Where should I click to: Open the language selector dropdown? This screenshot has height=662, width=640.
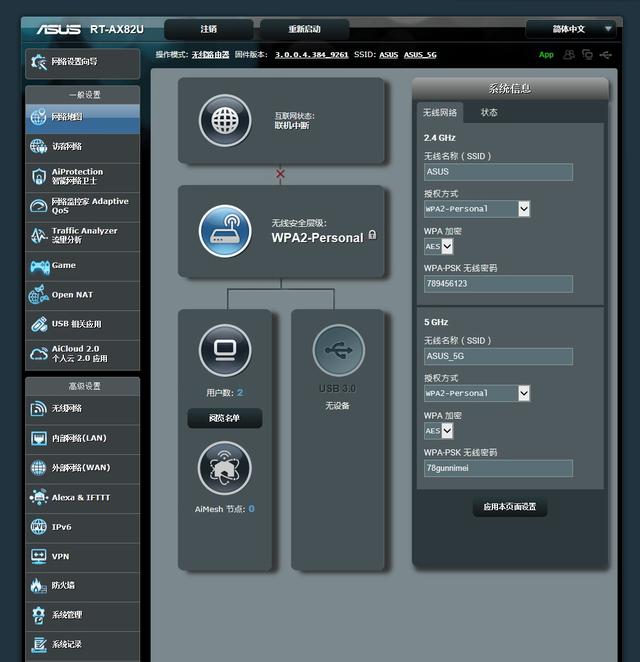point(571,29)
